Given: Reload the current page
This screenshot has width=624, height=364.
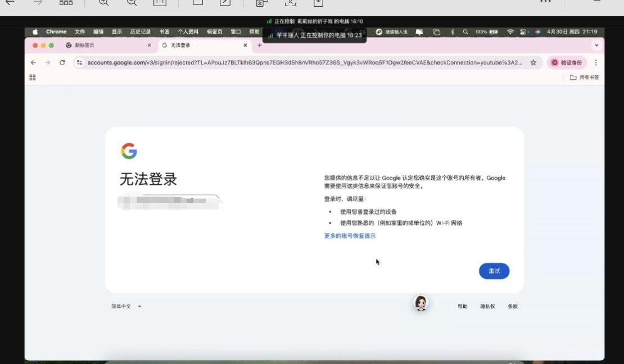Looking at the screenshot, I should 62,62.
